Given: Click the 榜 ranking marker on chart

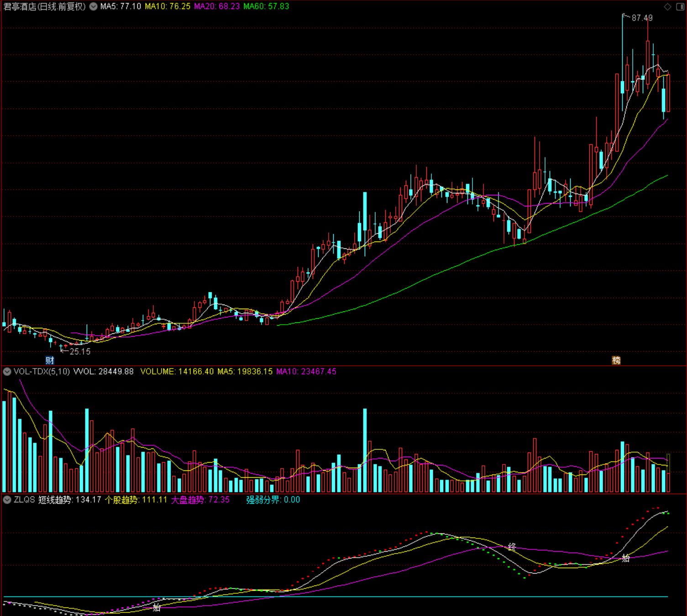Looking at the screenshot, I should tap(616, 360).
